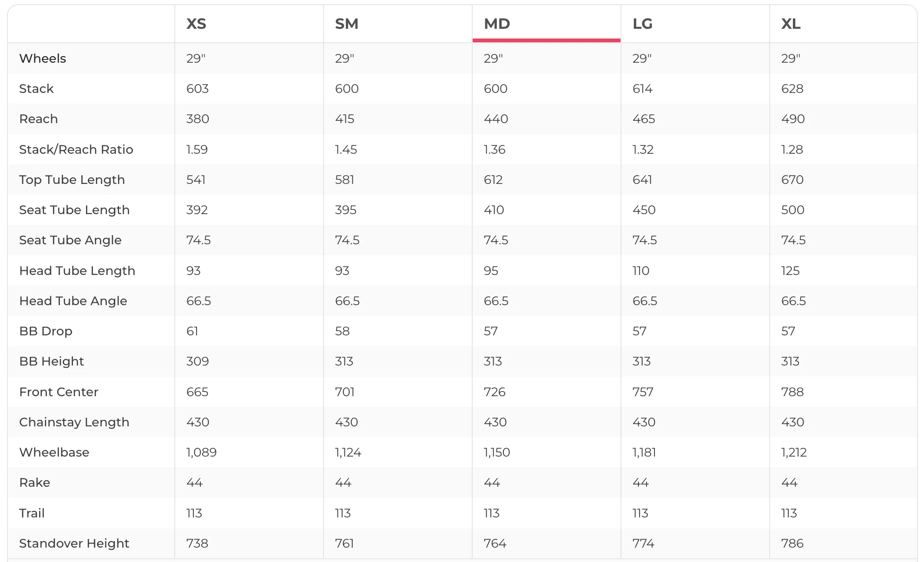Click the Standover Height row label
The height and width of the screenshot is (562, 924).
(x=74, y=543)
